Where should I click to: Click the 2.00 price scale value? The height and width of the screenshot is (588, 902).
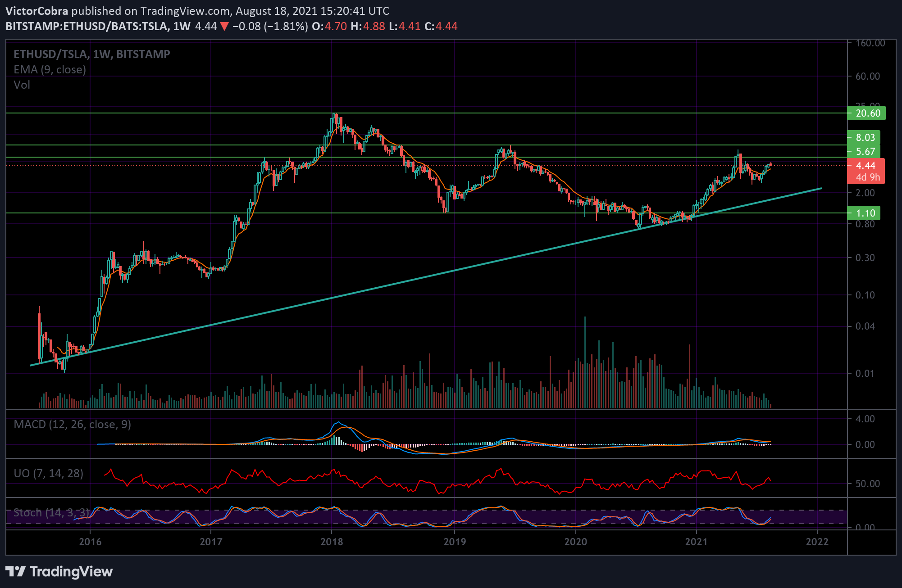tap(865, 193)
